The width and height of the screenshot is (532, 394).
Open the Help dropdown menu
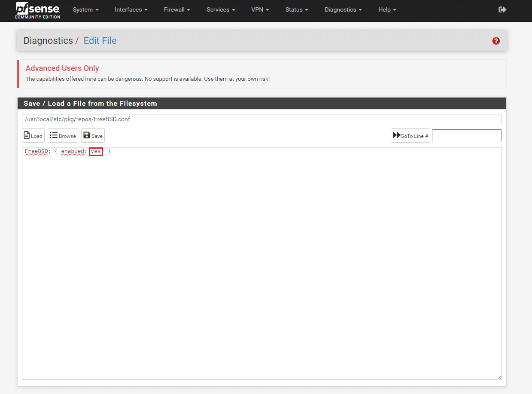coord(387,9)
